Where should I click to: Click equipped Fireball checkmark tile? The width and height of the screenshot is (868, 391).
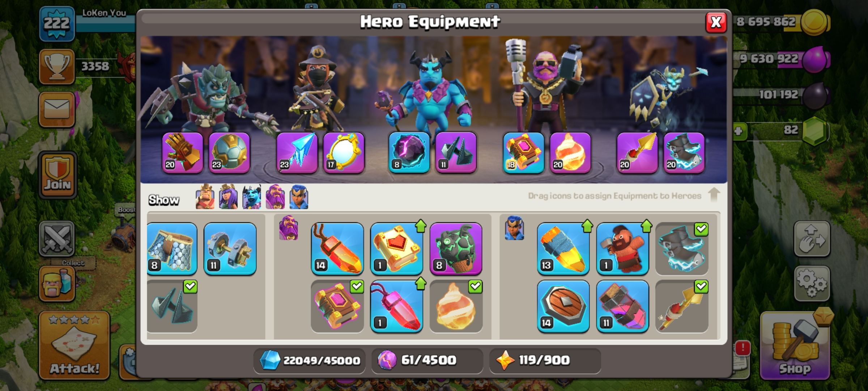click(x=456, y=306)
